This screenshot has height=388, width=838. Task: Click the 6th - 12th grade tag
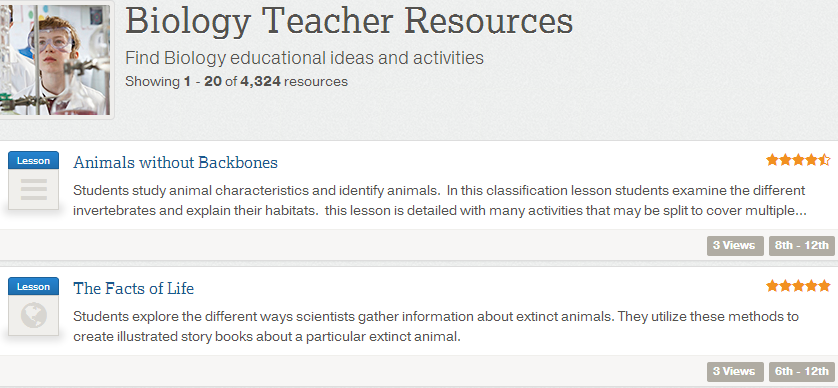801,371
